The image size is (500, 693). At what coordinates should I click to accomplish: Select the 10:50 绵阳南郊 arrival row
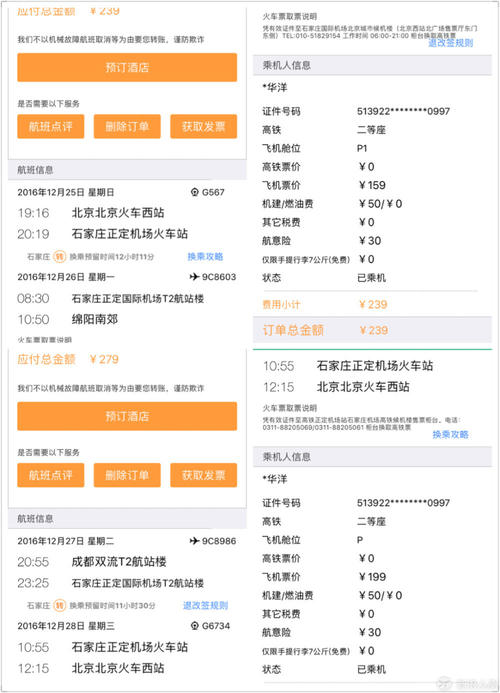tap(68, 319)
